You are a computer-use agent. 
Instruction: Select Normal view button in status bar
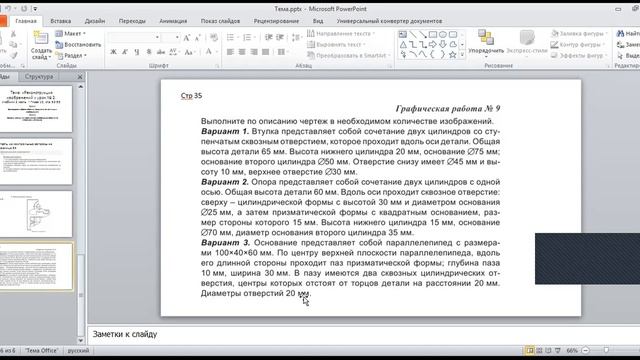point(530,351)
